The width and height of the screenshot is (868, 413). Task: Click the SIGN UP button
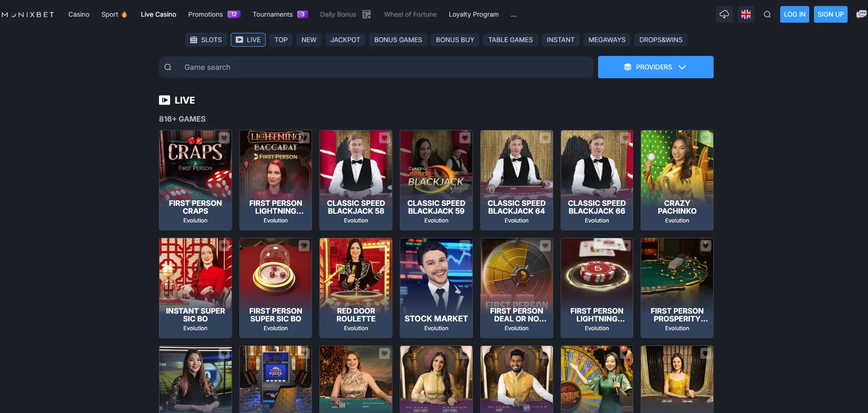point(831,14)
